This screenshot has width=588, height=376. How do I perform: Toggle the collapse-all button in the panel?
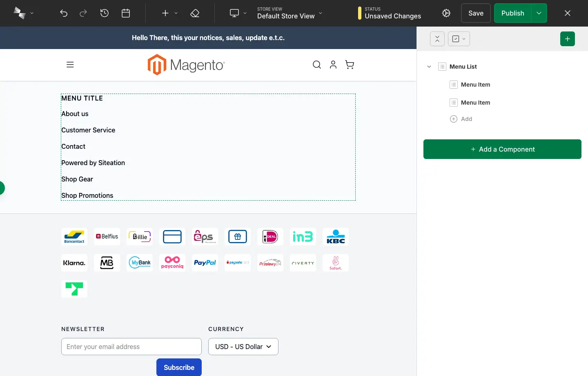[x=437, y=39]
